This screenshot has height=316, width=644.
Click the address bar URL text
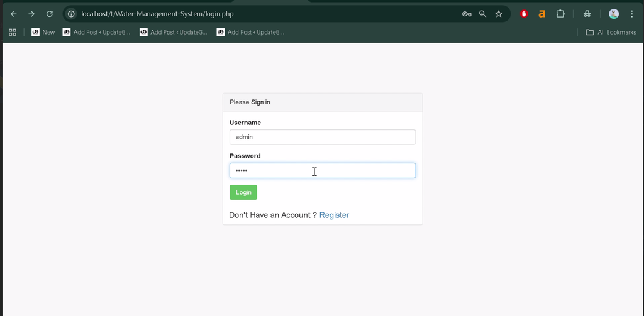tap(157, 14)
